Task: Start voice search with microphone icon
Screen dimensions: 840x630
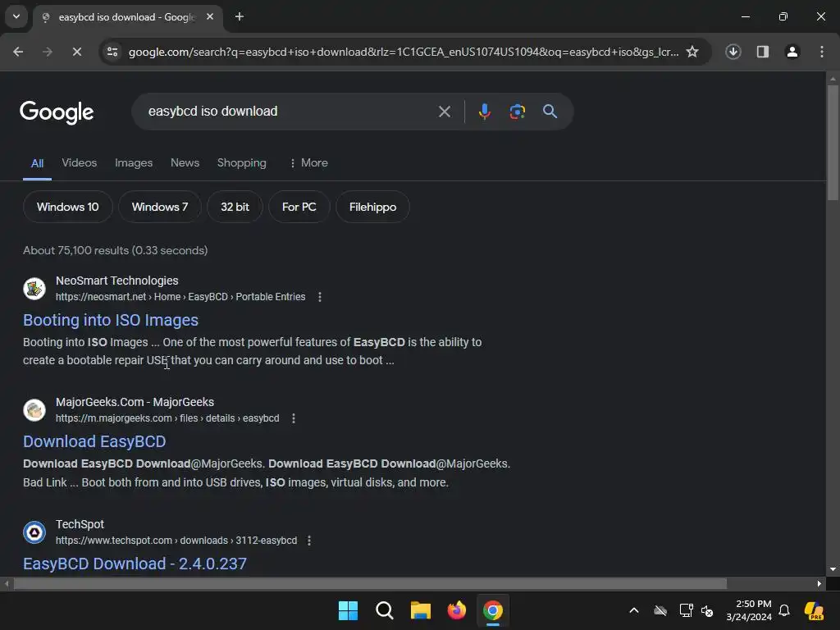Action: (x=484, y=112)
